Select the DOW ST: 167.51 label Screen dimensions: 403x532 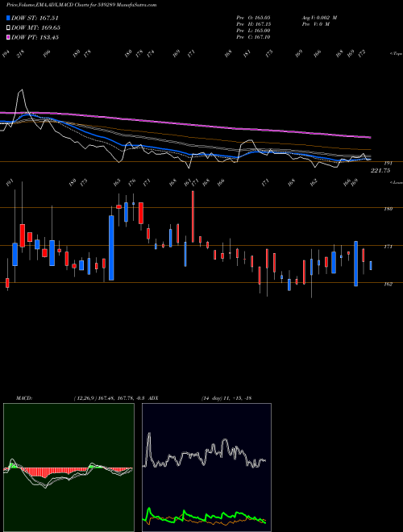(x=35, y=19)
